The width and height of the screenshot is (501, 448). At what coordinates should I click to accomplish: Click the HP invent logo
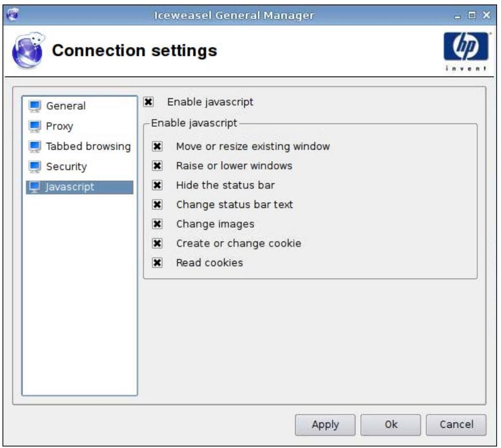click(x=466, y=51)
